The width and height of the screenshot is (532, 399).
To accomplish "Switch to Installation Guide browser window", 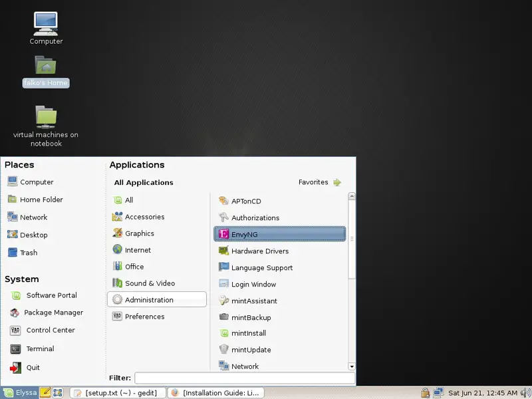I will point(215,393).
